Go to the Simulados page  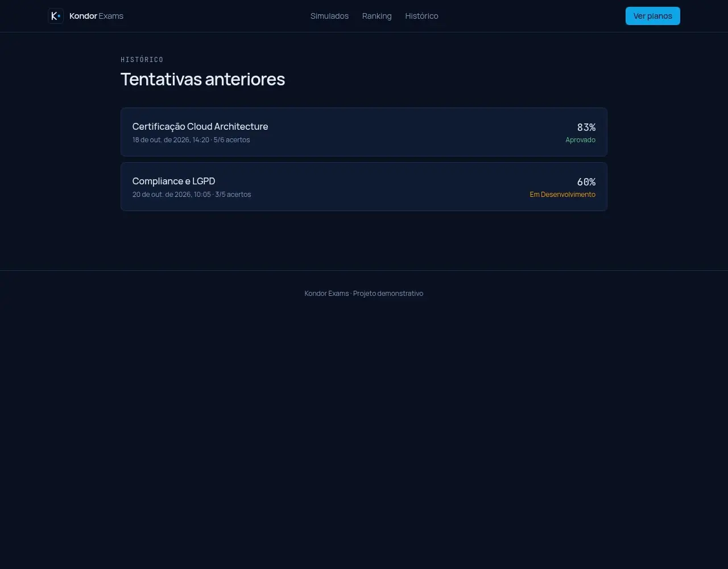coord(329,16)
